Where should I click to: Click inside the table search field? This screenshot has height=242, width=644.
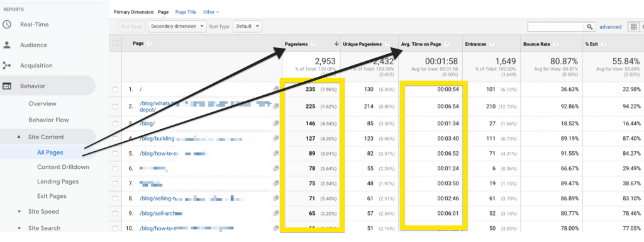point(556,26)
